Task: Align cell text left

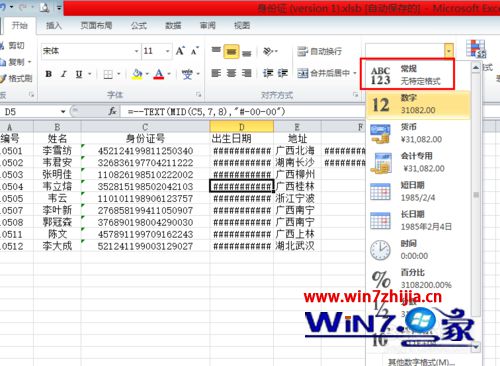Action: click(x=216, y=73)
